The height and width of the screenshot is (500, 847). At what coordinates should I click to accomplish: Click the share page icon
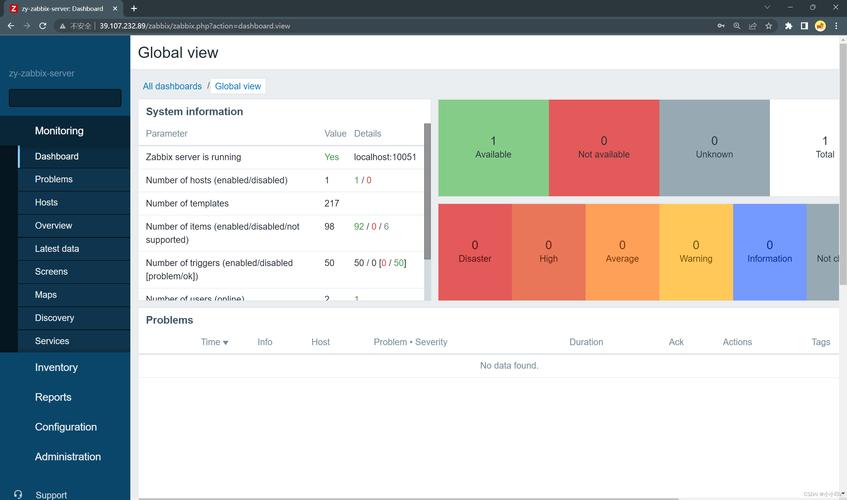coord(752,25)
